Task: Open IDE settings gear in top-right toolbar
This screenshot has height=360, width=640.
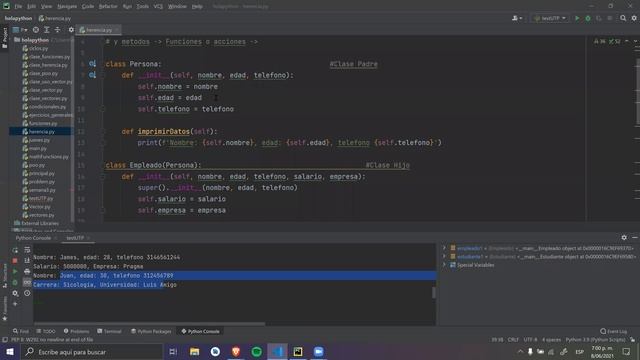Action: tap(634, 18)
